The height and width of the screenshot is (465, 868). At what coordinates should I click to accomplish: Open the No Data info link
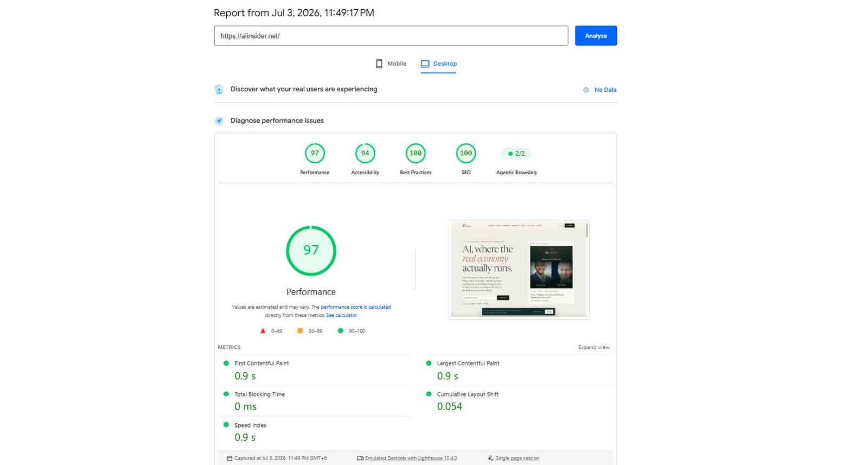[605, 90]
